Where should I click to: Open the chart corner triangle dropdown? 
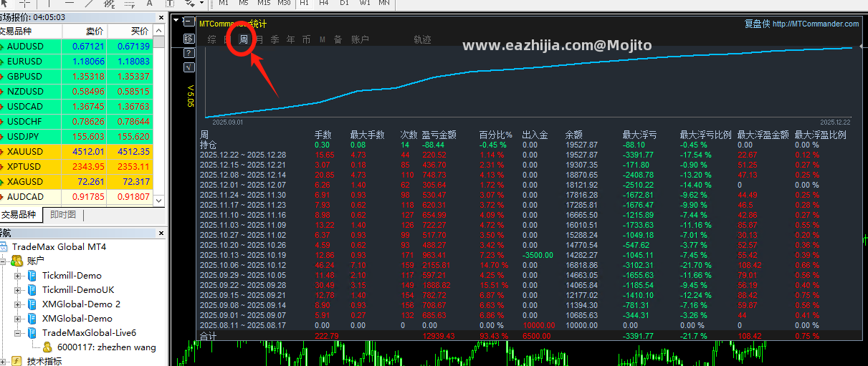(x=176, y=20)
